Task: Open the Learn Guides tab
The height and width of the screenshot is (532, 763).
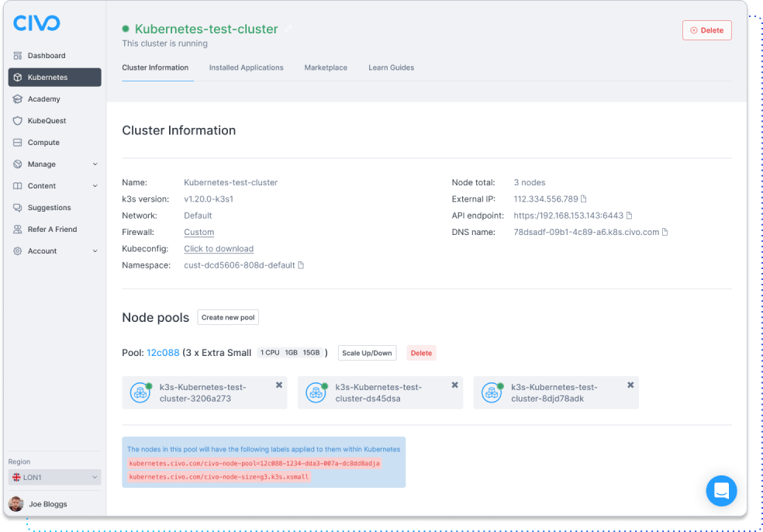Action: pos(392,67)
